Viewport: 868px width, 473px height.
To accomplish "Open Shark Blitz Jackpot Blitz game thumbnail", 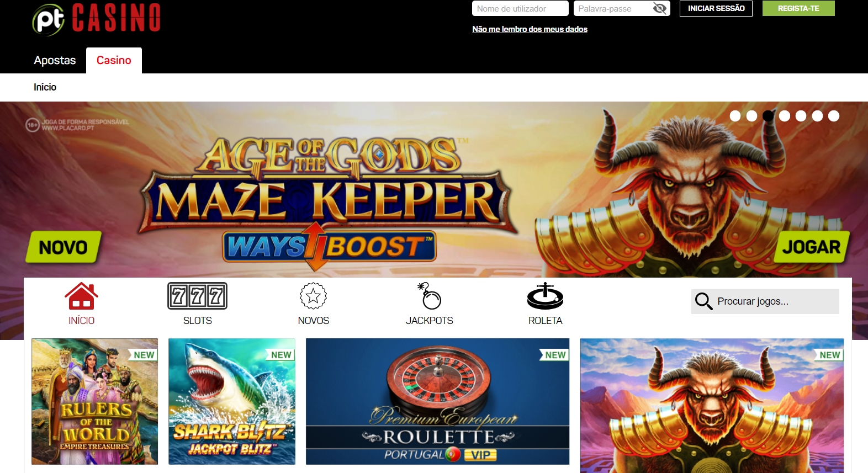I will click(232, 401).
